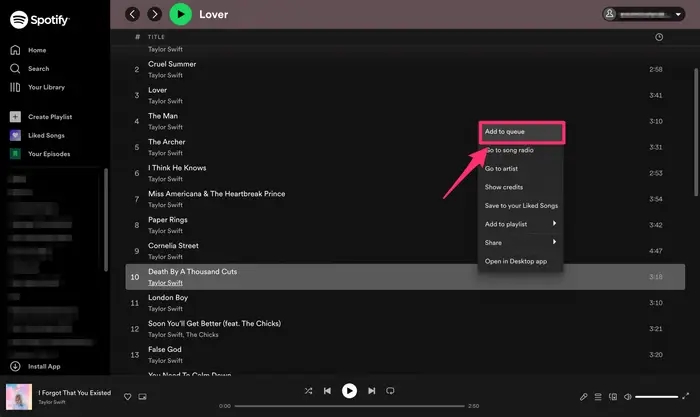Open the user account dropdown
Screen dimensions: 700x417
(x=646, y=14)
